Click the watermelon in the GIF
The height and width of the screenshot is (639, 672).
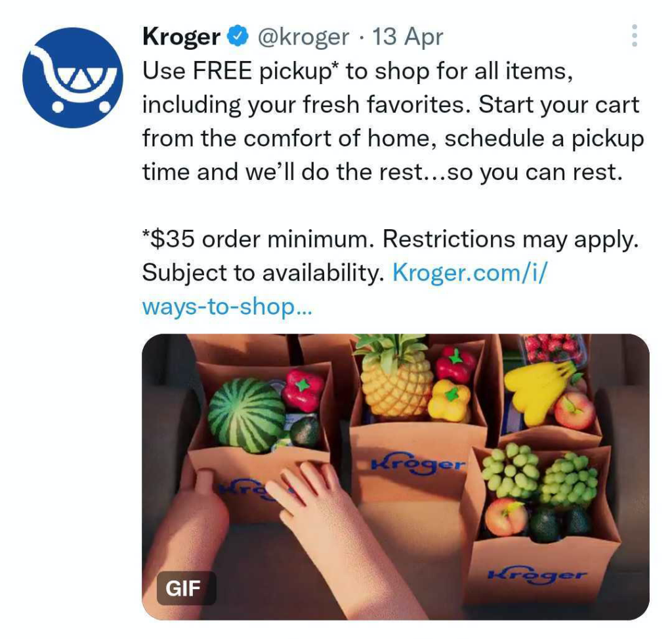pyautogui.click(x=245, y=414)
